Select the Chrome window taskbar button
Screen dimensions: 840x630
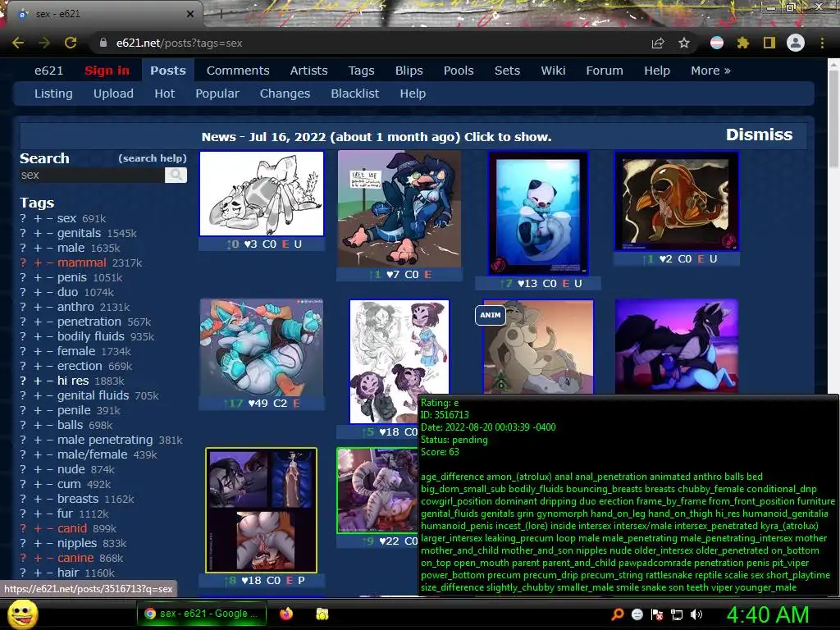203,614
